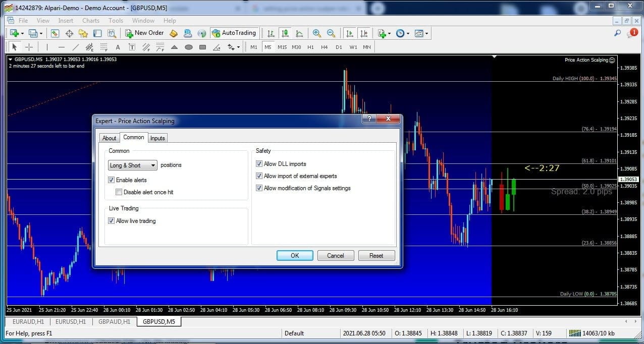Uncheck the Enable alerts checkbox

click(x=112, y=180)
